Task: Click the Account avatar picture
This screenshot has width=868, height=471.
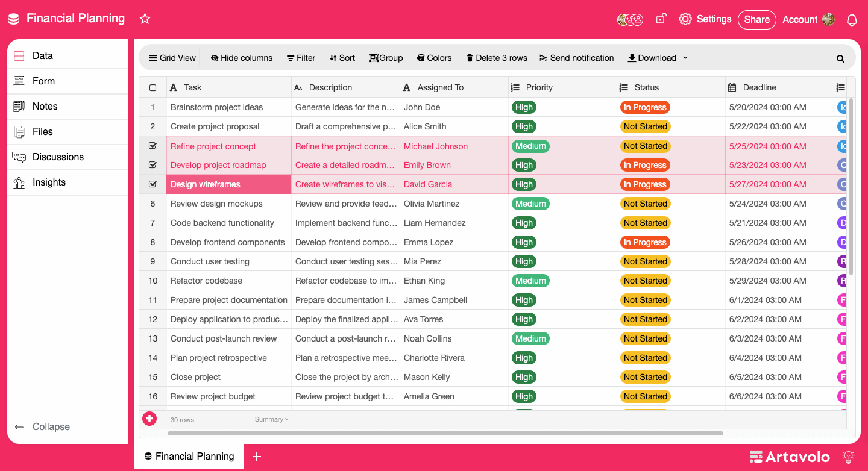Action: tap(828, 19)
